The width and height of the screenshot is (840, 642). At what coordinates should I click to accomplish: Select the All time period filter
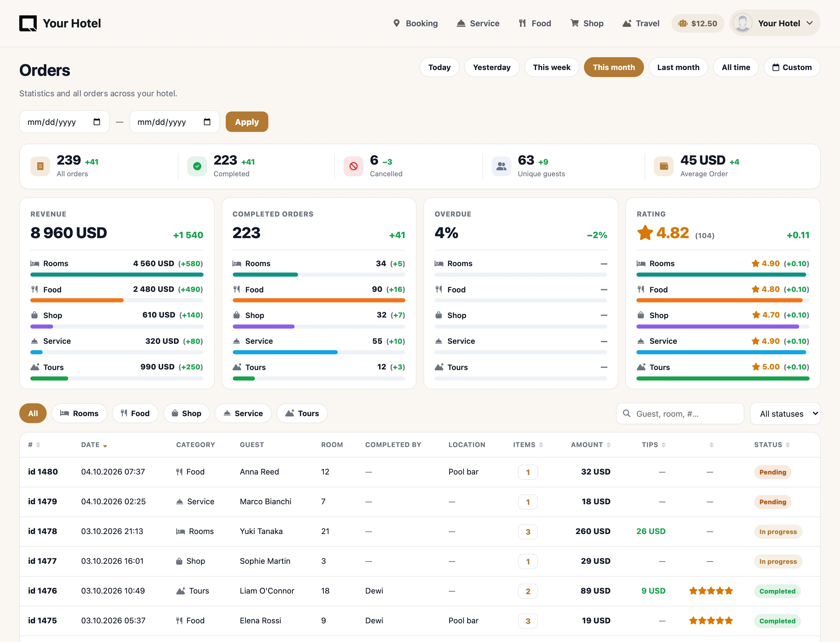pos(736,67)
